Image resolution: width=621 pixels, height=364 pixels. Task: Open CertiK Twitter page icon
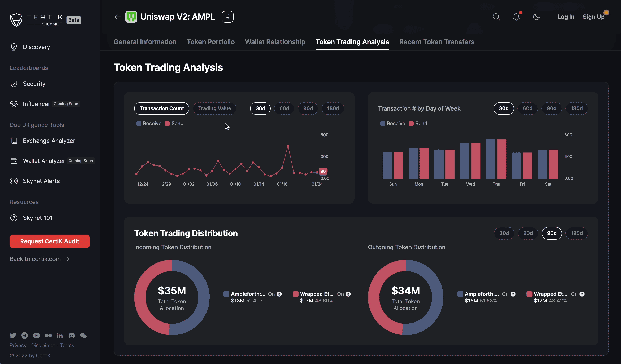tap(13, 336)
